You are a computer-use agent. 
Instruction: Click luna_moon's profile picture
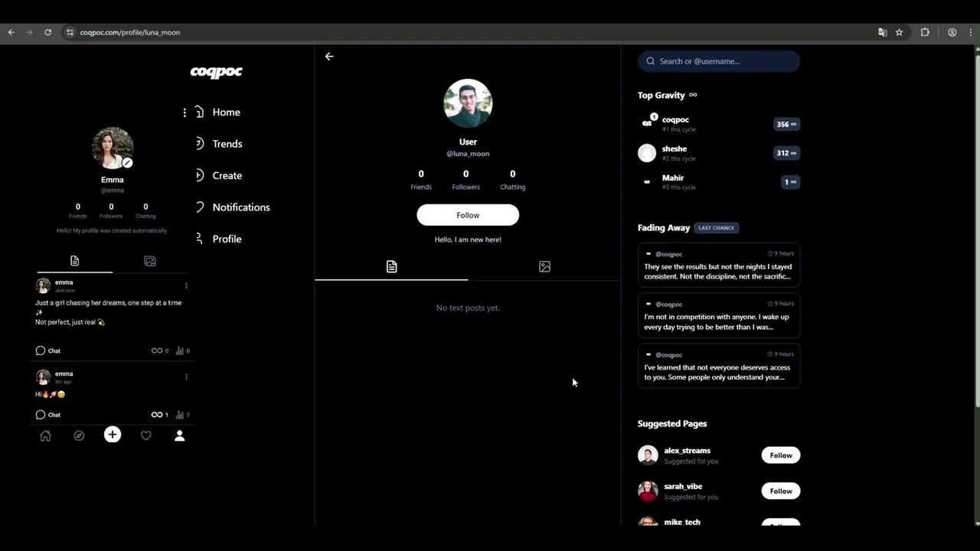pos(468,103)
